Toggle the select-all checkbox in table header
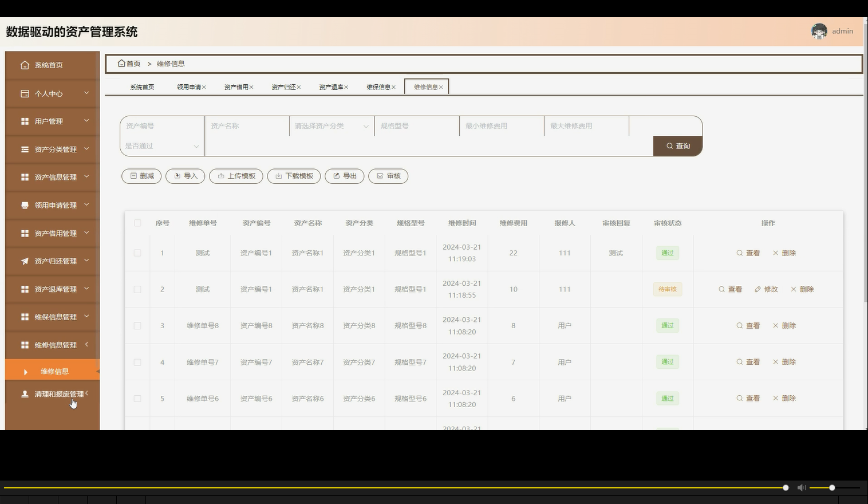This screenshot has width=868, height=504. [x=137, y=223]
